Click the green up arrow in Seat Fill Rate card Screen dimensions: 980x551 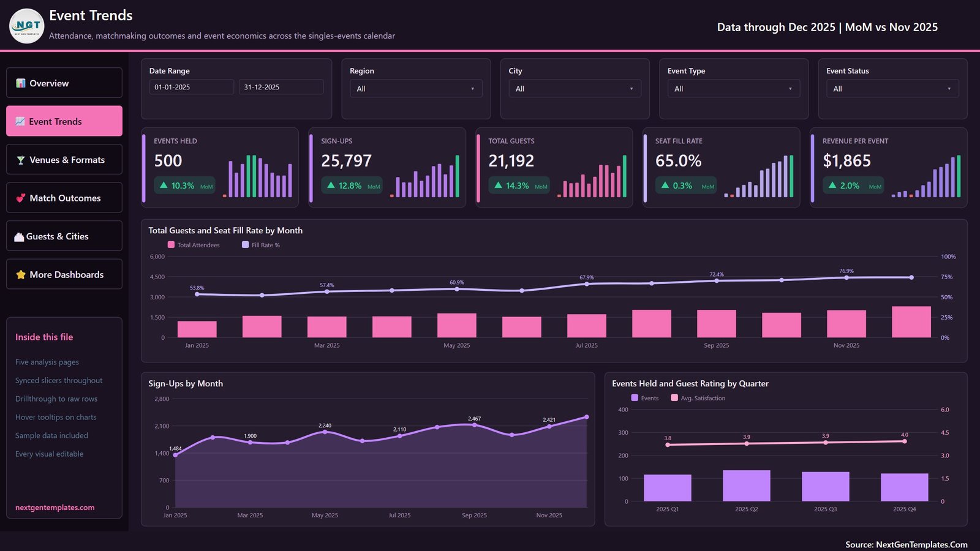tap(665, 185)
